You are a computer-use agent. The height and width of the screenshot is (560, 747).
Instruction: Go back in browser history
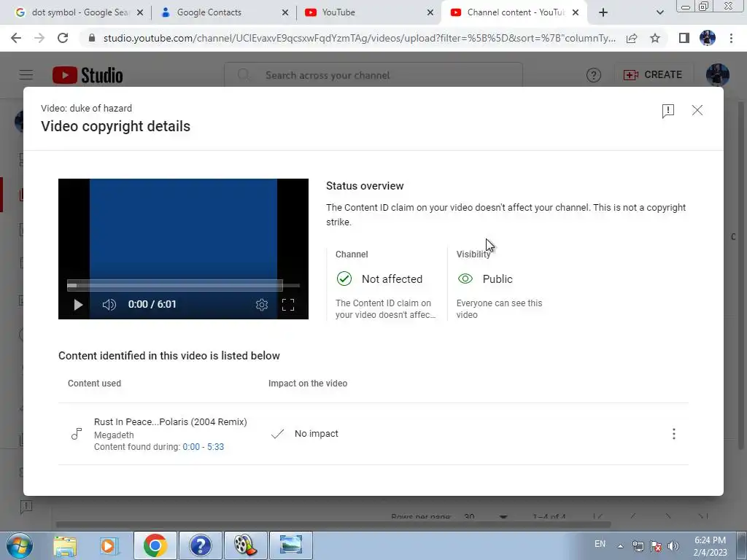pyautogui.click(x=16, y=38)
